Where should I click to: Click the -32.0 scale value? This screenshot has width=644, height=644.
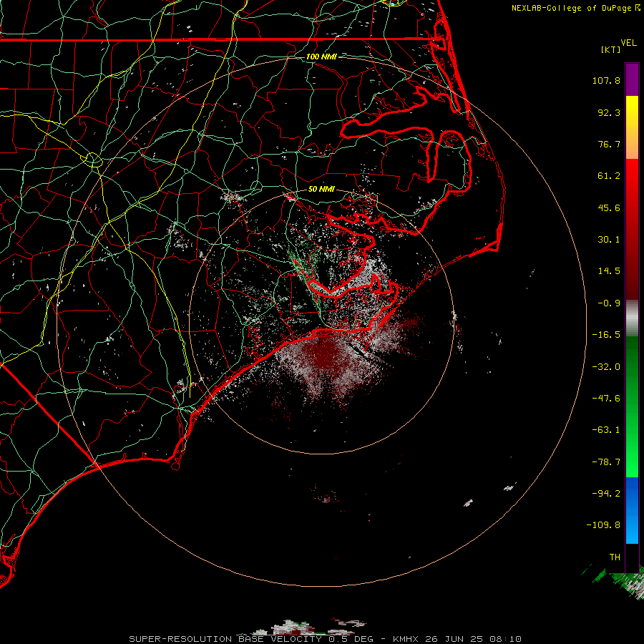pyautogui.click(x=606, y=367)
